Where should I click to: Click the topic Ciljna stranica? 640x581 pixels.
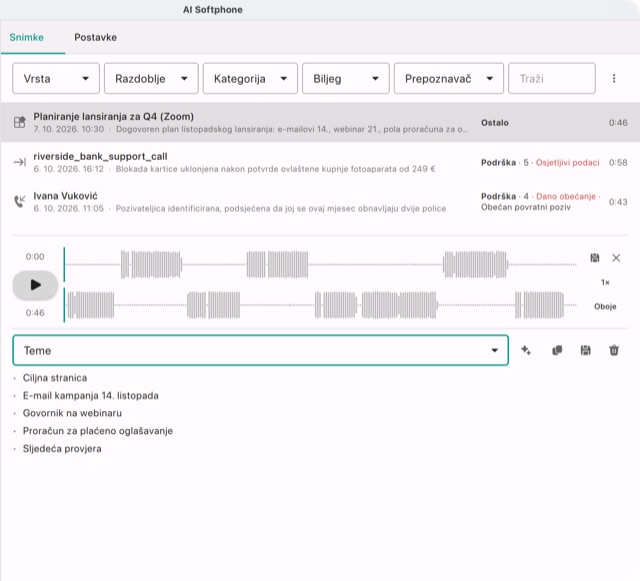click(x=55, y=378)
